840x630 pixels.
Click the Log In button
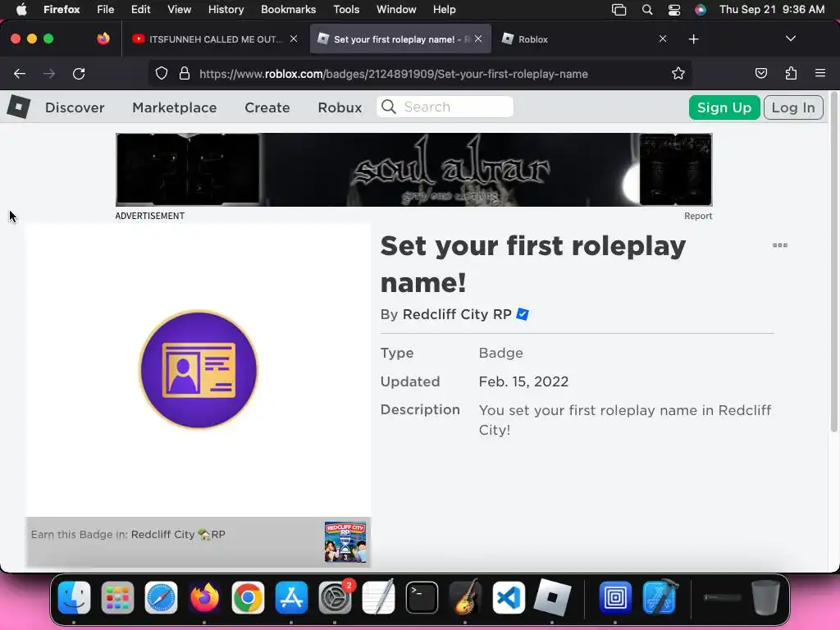[x=793, y=107]
